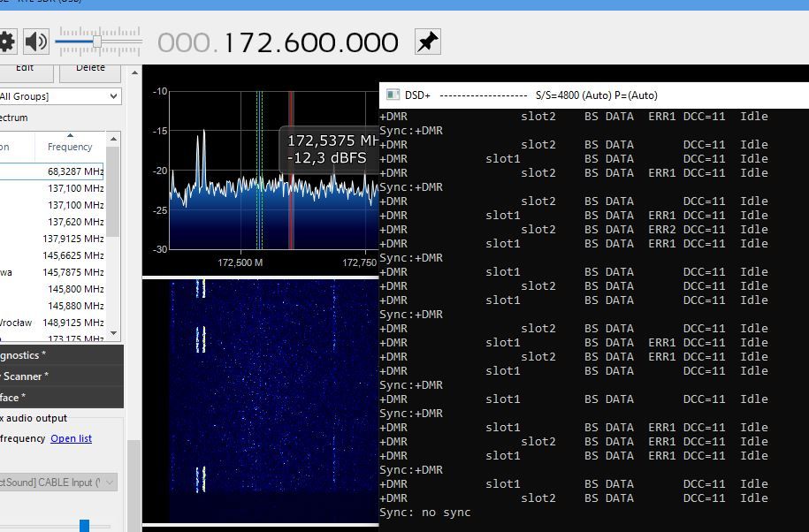Click the 172.600.000 frequency display
Viewport: 809px width, 532px height.
pos(278,42)
